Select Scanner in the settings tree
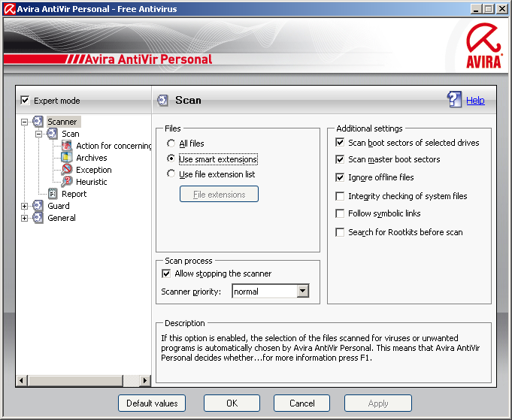Viewport: 512px width, 420px height. point(62,122)
